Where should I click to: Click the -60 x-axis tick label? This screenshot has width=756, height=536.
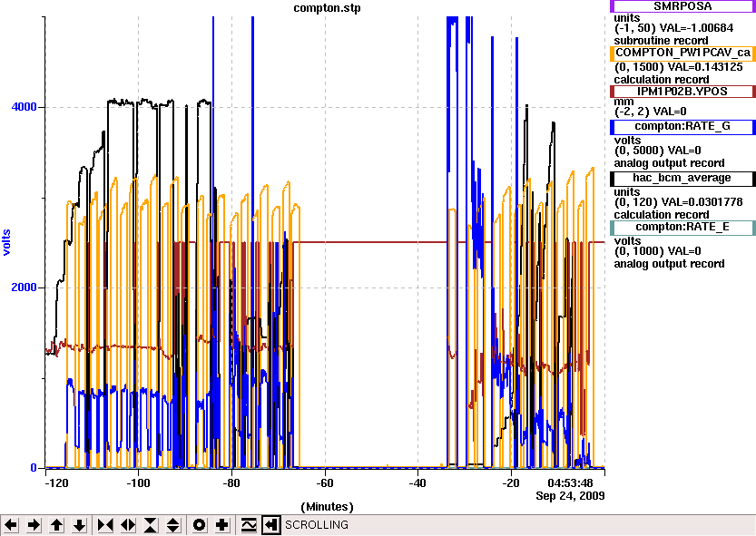pos(325,483)
